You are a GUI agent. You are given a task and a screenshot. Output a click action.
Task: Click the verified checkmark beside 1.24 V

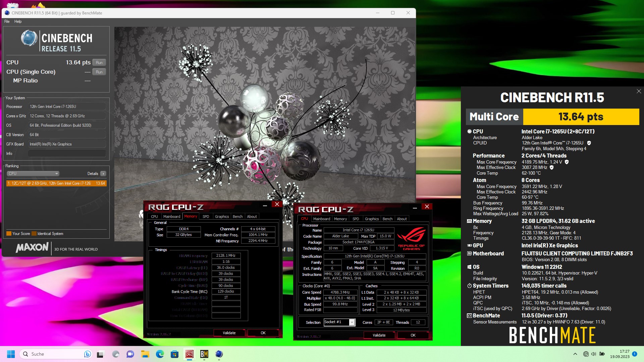click(x=567, y=162)
